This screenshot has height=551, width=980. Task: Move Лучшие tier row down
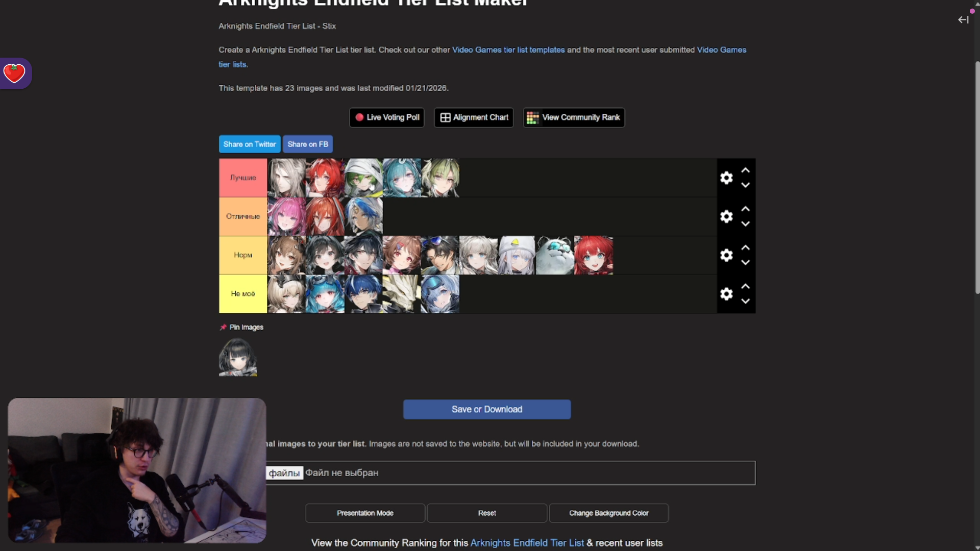point(745,185)
